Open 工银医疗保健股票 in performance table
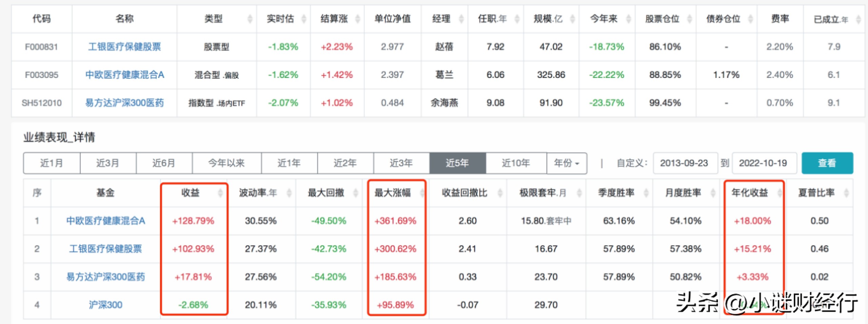Viewport: 868px width, 324px height. pyautogui.click(x=105, y=249)
